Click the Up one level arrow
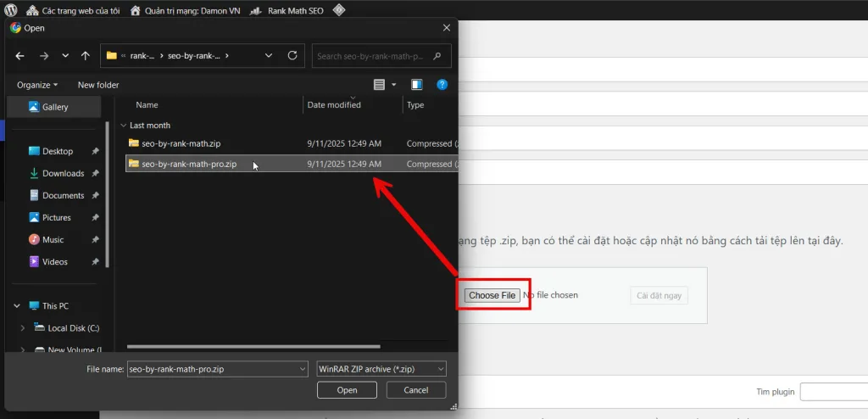The image size is (868, 419). click(x=86, y=56)
